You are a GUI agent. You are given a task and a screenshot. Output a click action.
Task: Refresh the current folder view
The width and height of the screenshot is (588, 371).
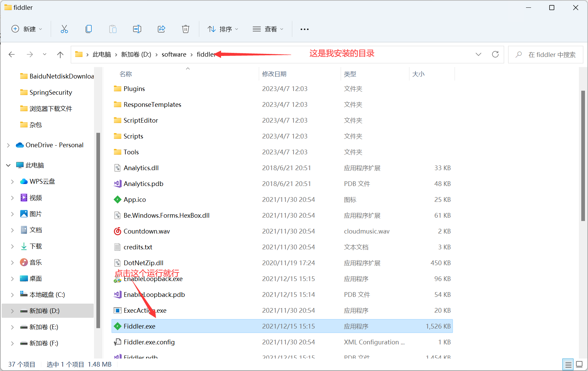tap(495, 54)
